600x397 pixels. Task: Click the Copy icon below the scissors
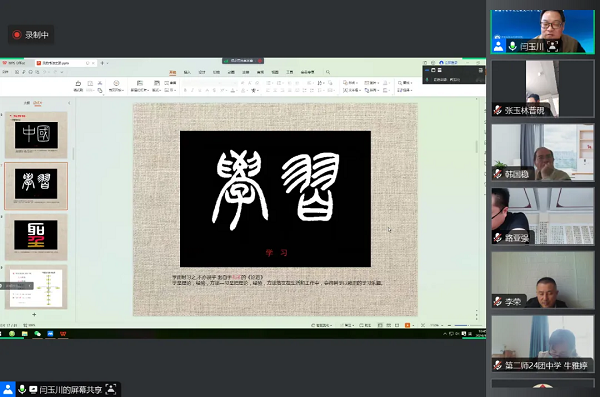pyautogui.click(x=100, y=90)
